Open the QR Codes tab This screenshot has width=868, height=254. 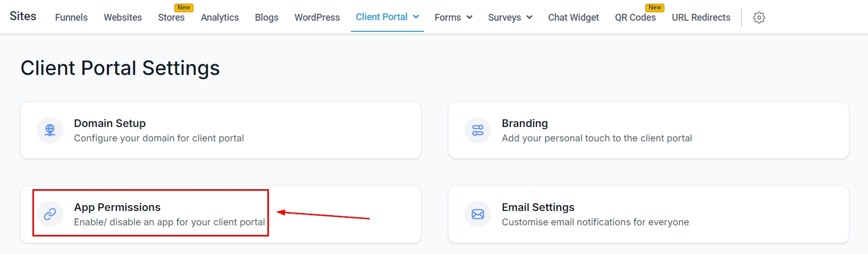click(x=635, y=18)
